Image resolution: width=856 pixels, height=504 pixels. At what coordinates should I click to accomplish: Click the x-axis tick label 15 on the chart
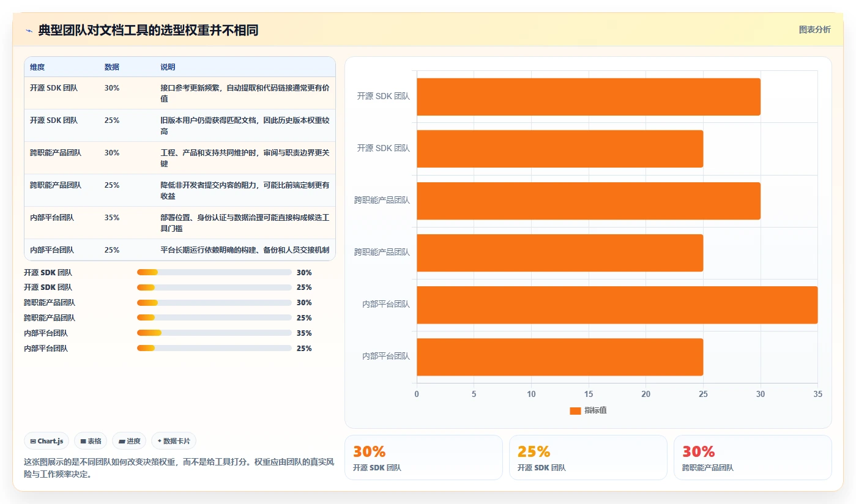pos(589,394)
